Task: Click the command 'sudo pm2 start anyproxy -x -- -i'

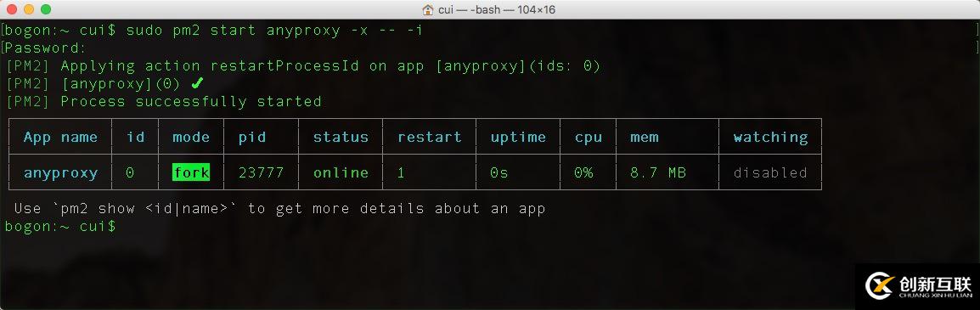Action: (x=275, y=30)
